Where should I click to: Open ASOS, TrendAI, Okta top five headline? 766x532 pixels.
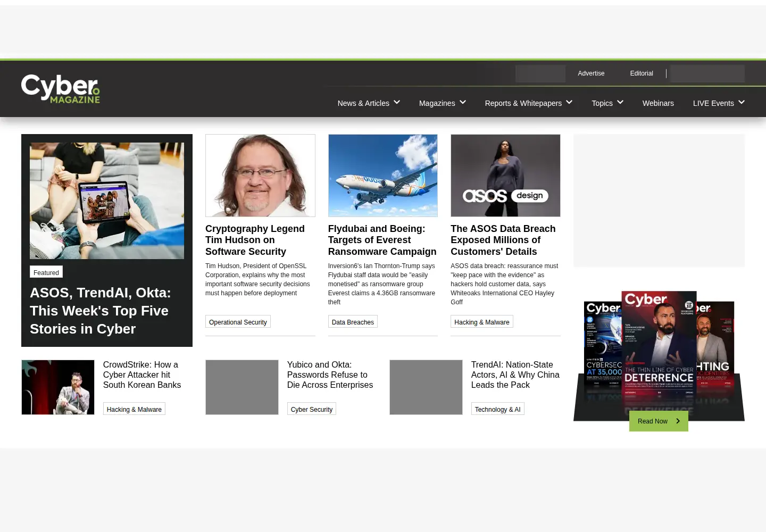pyautogui.click(x=101, y=311)
